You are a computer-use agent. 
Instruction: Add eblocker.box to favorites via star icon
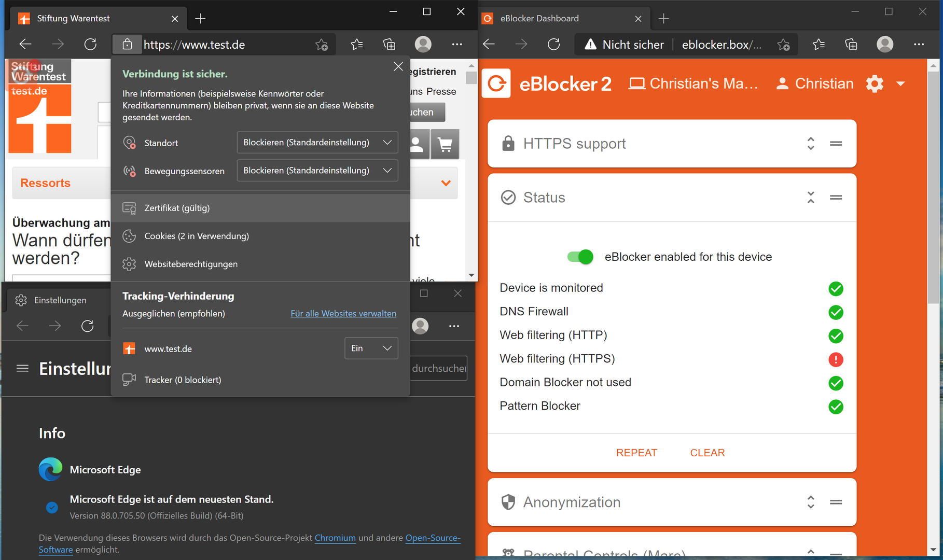point(783,45)
